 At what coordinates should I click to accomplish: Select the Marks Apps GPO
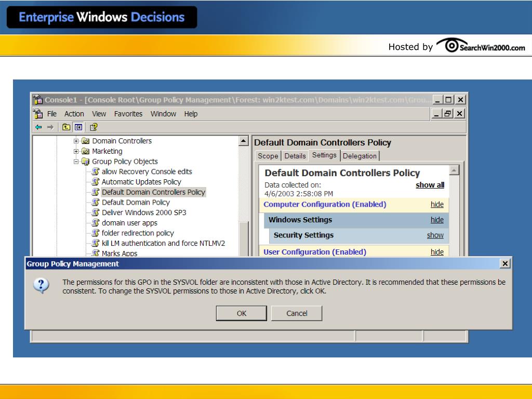[x=119, y=253]
